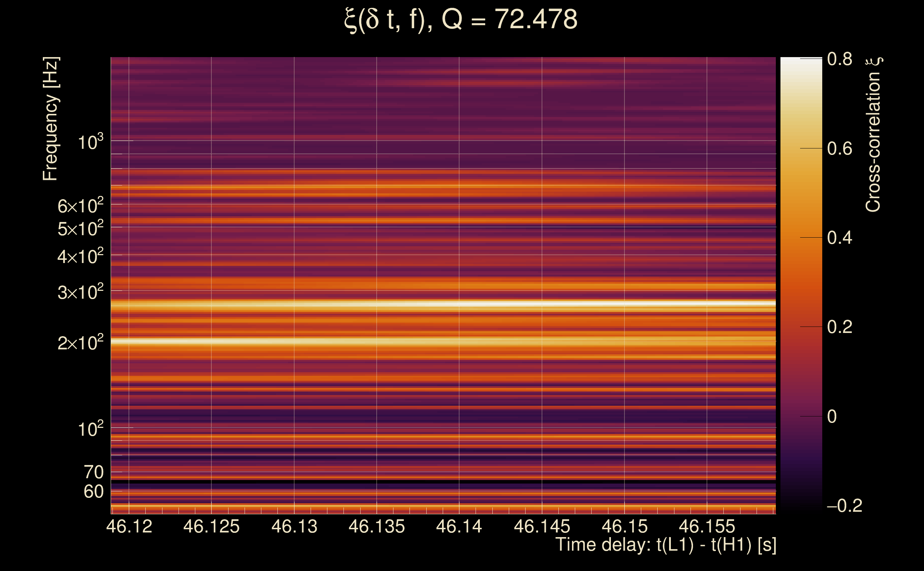
Task: Click the 46.12 time delay tick label
Action: pos(129,526)
